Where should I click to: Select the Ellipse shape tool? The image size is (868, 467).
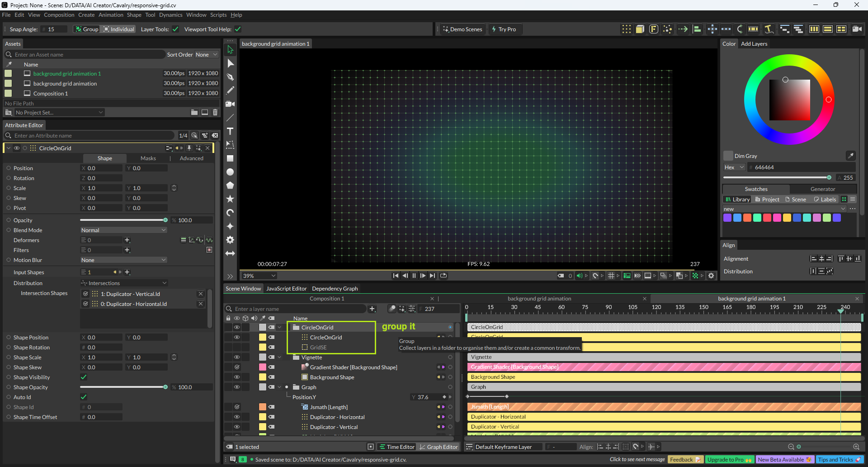tap(230, 172)
